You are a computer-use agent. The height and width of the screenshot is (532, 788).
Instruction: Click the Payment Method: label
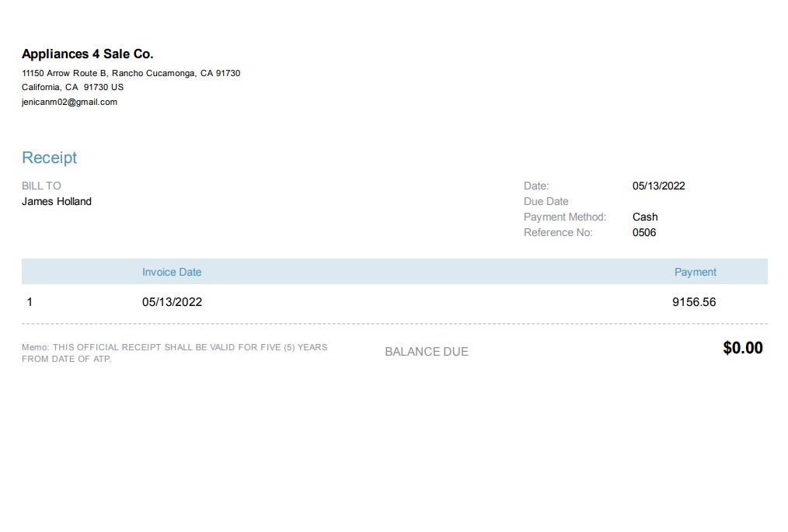coord(565,217)
